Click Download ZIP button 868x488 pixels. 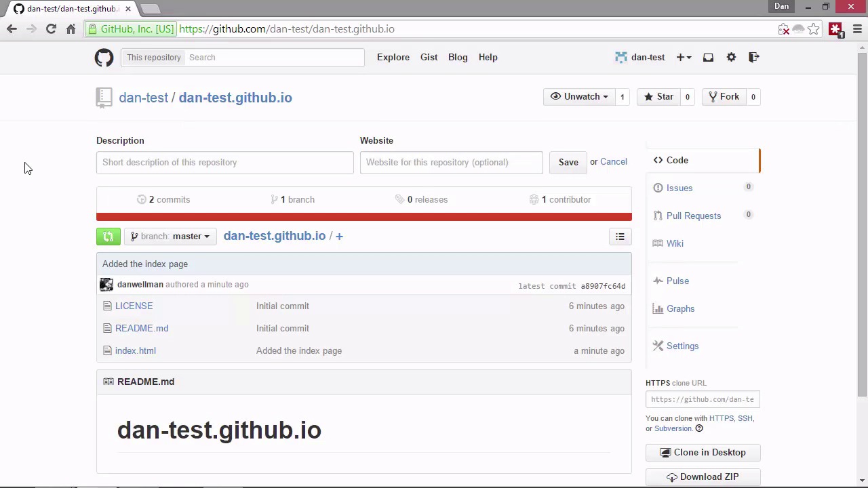tap(703, 477)
